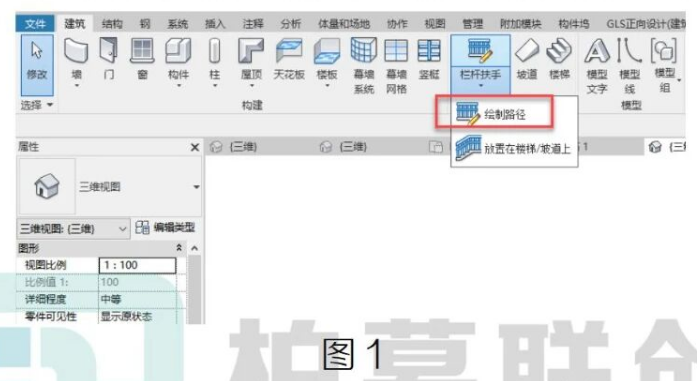Expand the Select (选择) panel dropdown
The height and width of the screenshot is (381, 697).
[37, 105]
